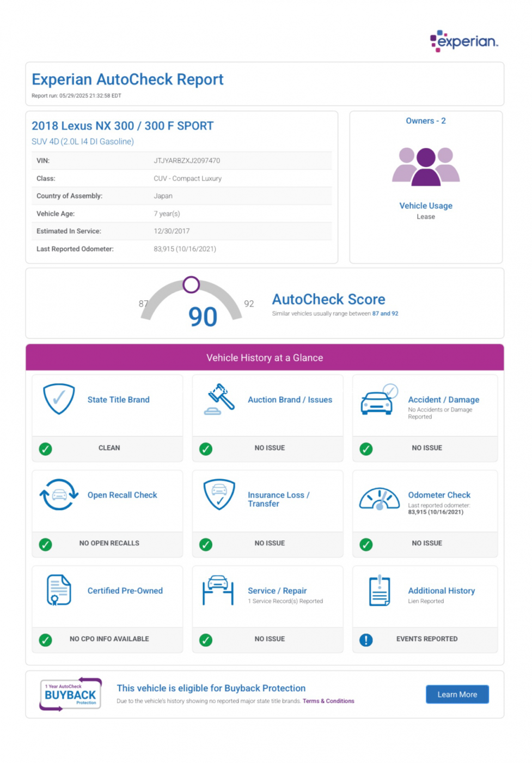Click the Certified Pre-Owned certificate icon
532x763 pixels.
(59, 590)
